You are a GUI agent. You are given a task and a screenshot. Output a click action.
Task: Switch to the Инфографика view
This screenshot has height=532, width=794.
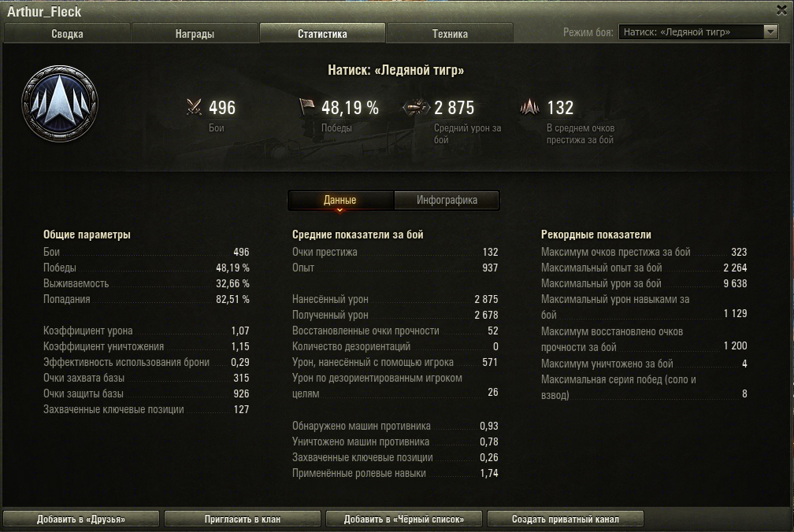click(x=447, y=200)
